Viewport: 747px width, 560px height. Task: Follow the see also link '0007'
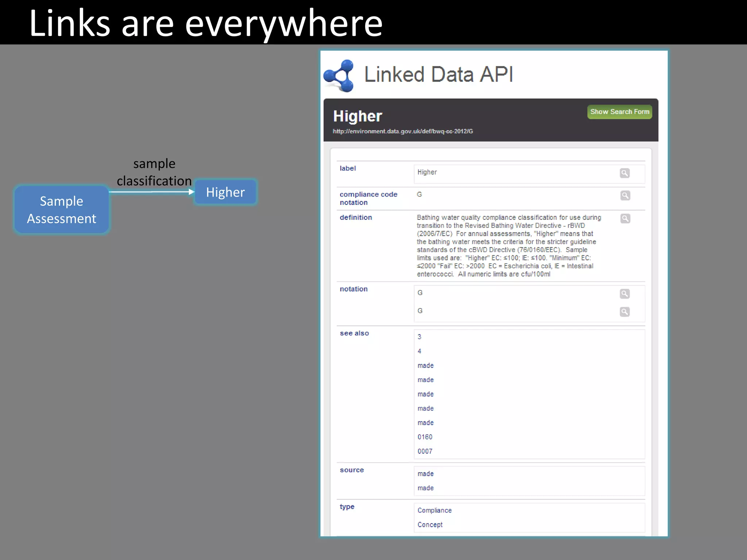point(425,451)
